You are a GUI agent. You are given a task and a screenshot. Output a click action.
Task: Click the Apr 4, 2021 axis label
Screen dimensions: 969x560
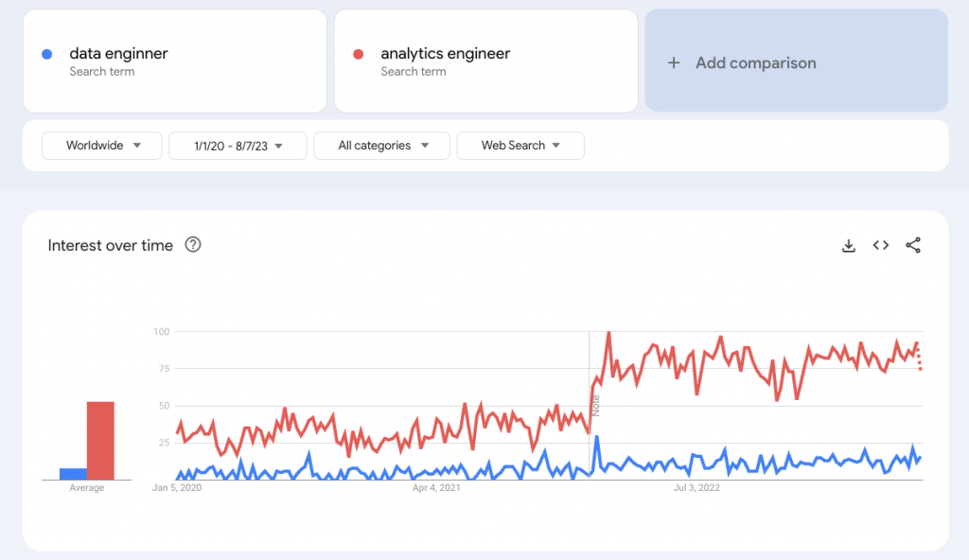436,488
